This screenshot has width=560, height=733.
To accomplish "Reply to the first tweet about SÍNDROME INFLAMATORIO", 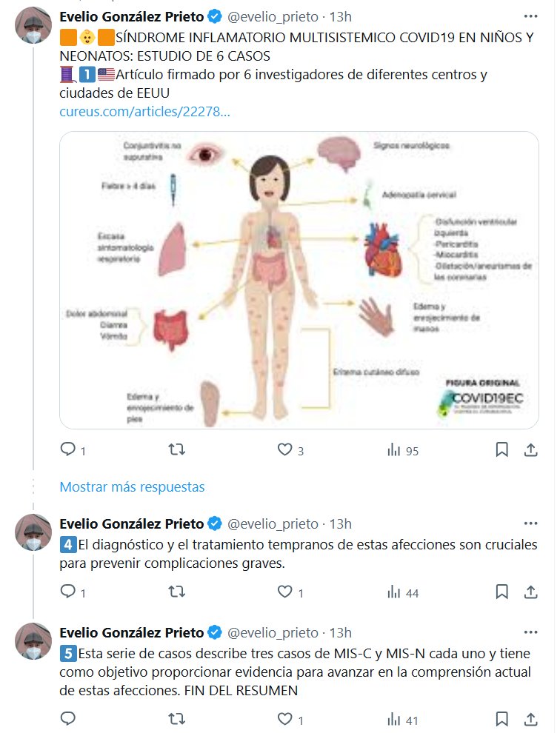I will click(x=67, y=449).
